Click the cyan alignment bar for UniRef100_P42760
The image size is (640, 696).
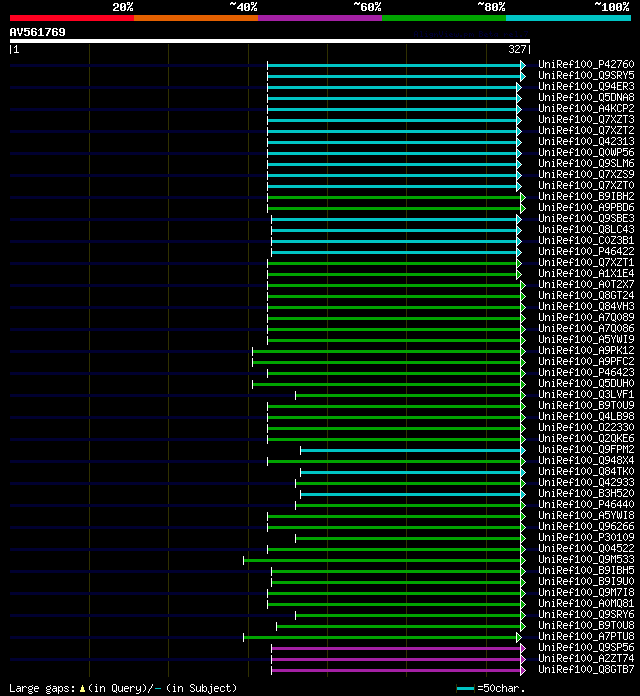pos(394,66)
